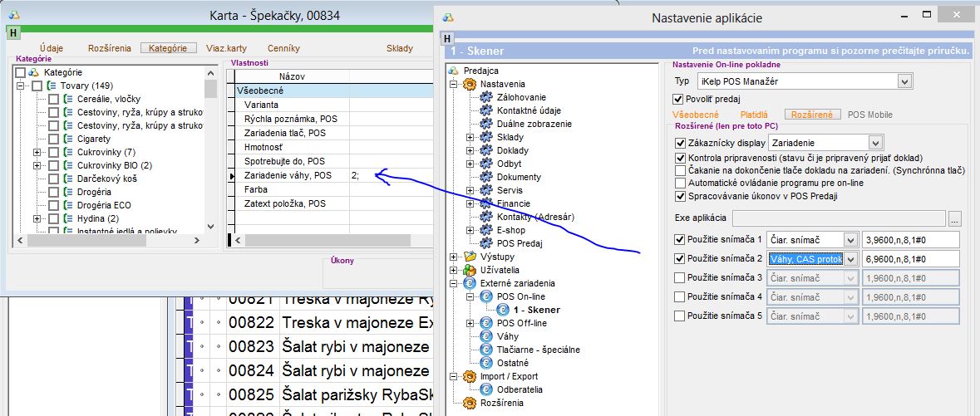Click the Odberatelia globe icon
The image size is (980, 416).
[486, 389]
